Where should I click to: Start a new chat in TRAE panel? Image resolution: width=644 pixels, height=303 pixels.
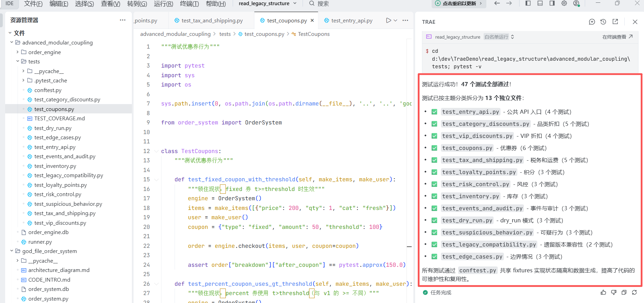[x=592, y=22]
